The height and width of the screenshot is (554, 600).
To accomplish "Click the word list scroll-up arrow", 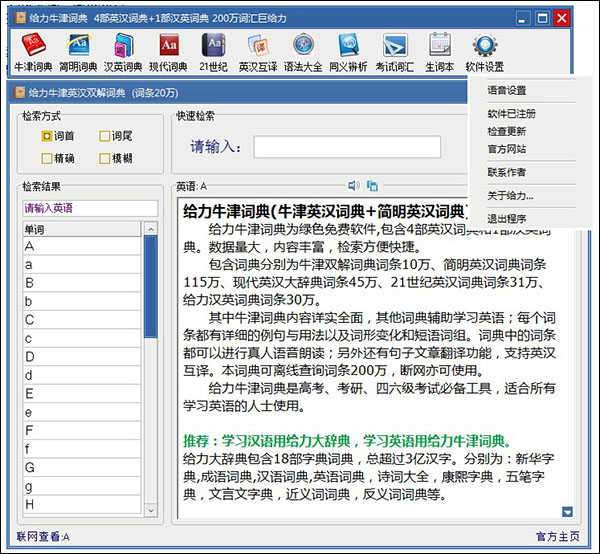I will click(x=151, y=229).
